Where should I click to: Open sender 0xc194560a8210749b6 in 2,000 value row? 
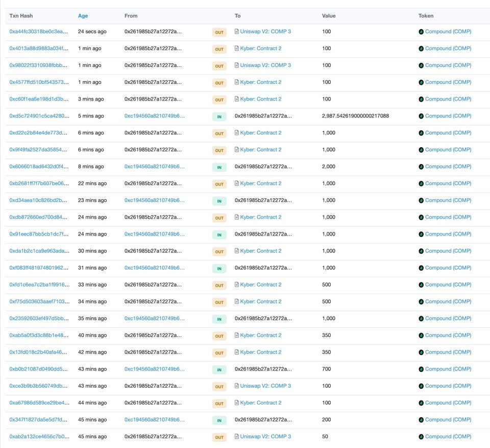pos(154,167)
